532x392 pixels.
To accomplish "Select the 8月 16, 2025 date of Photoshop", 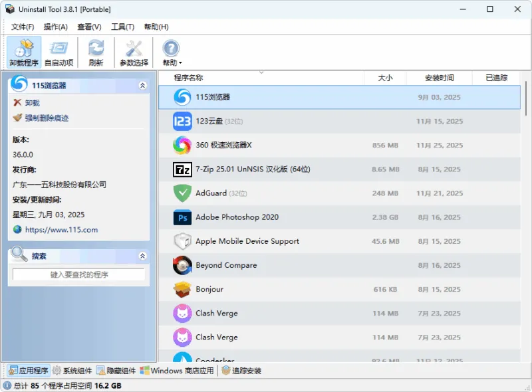I will pyautogui.click(x=439, y=217).
